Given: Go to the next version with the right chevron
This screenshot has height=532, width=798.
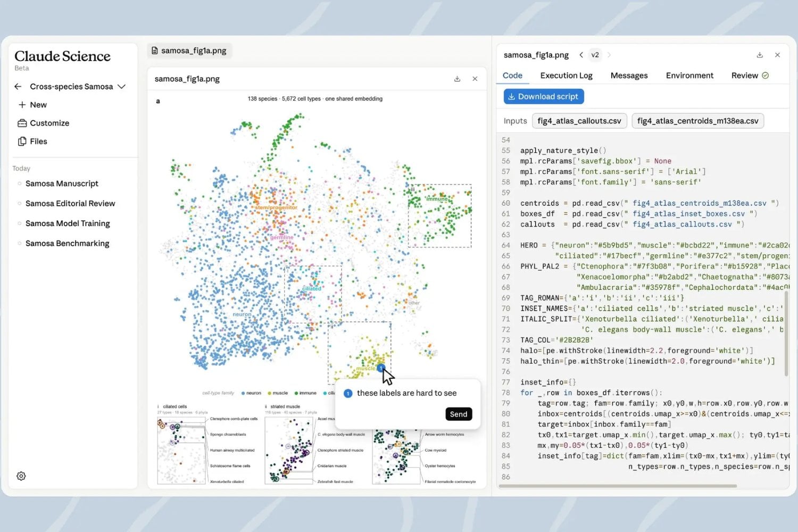Looking at the screenshot, I should pyautogui.click(x=609, y=55).
